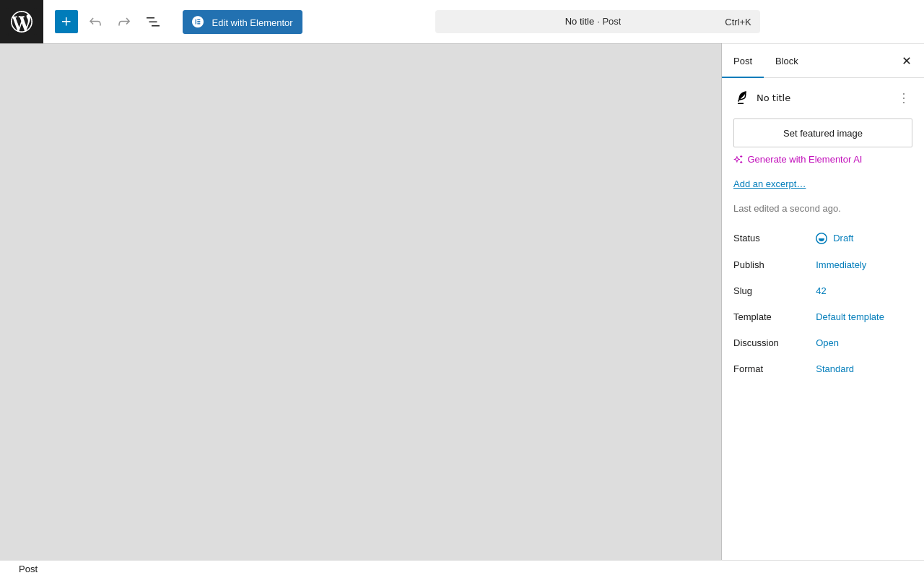Image resolution: width=924 pixels, height=578 pixels.
Task: Switch to the Block tab
Action: (787, 61)
